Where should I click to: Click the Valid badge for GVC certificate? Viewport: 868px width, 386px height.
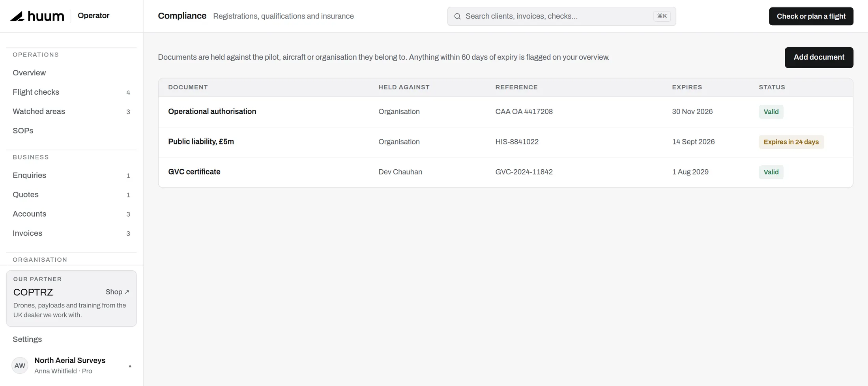(771, 172)
